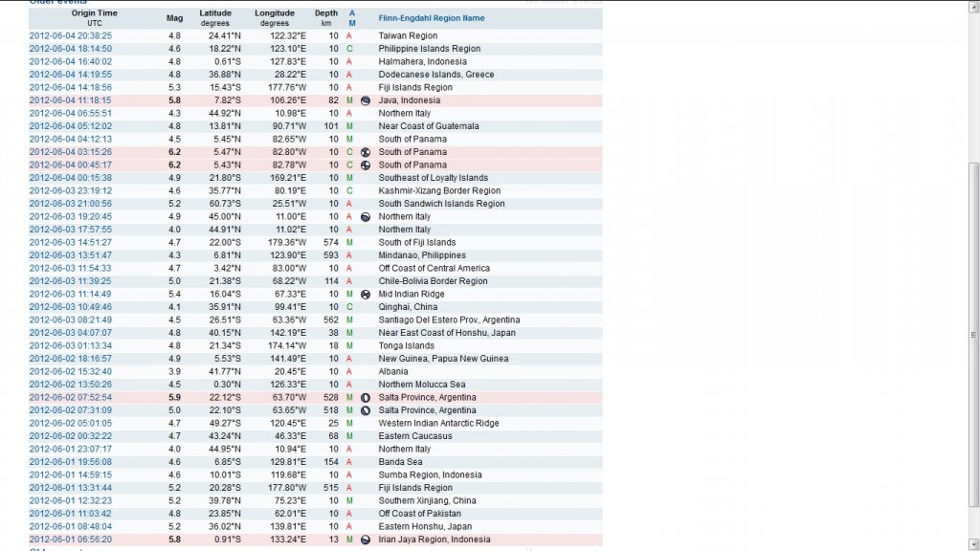Open event 2012-06-03 10:49:46
Image resolution: width=980 pixels, height=551 pixels.
pyautogui.click(x=71, y=307)
